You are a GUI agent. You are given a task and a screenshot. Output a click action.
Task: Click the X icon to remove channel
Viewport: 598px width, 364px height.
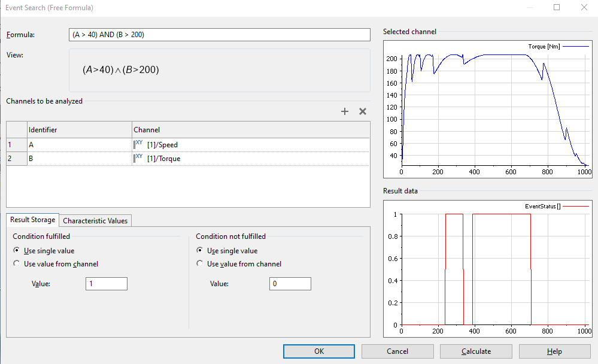[362, 111]
